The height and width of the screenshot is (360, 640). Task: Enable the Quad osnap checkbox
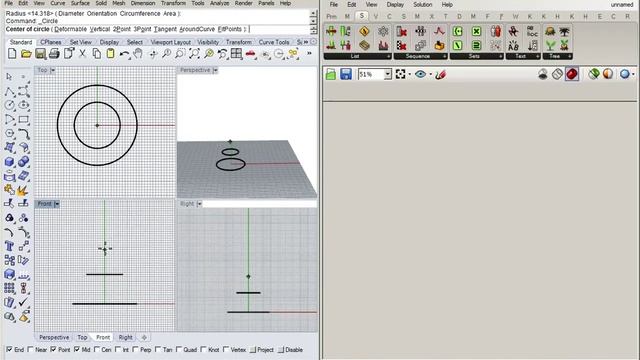click(179, 349)
